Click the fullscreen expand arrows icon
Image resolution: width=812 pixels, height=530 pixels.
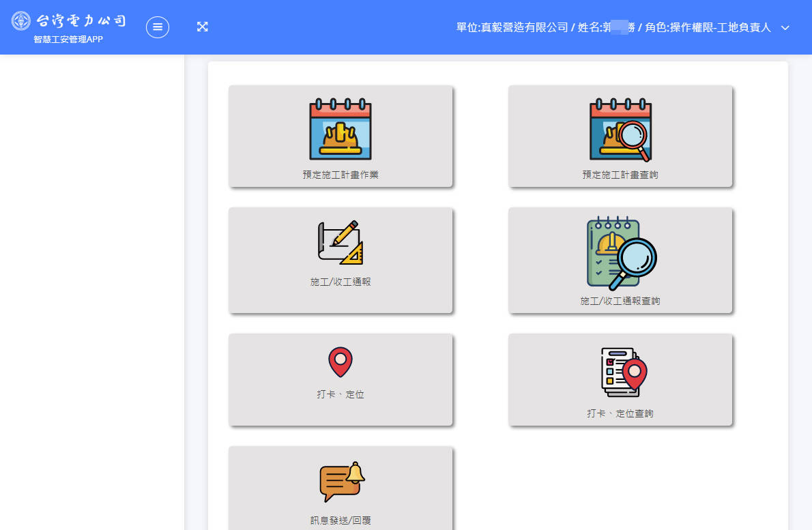point(203,27)
